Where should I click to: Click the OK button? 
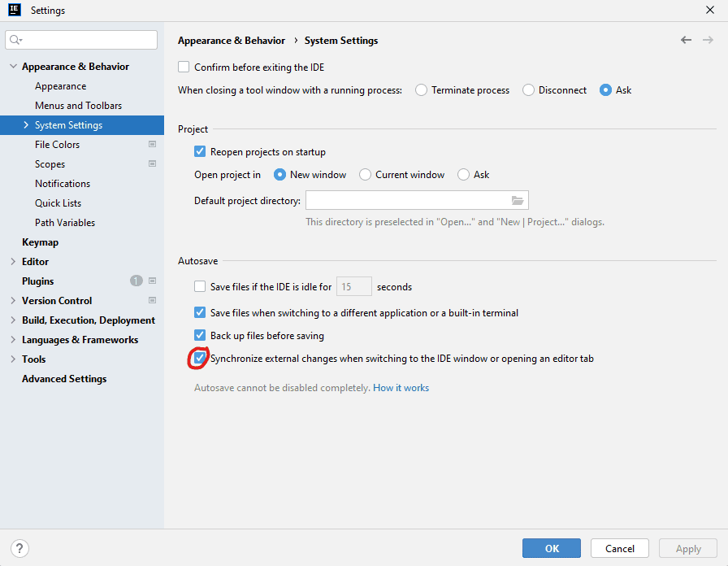[552, 548]
